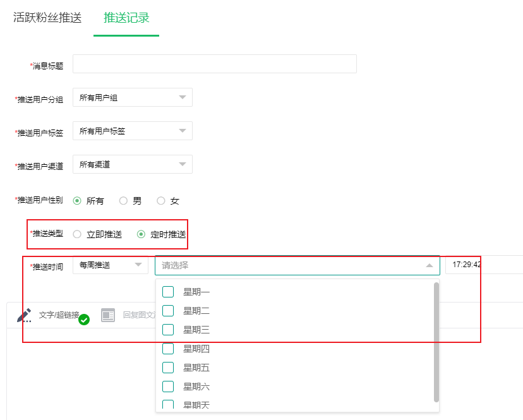Expand the 所有渠道 channel dropdown
This screenshot has height=420, width=523.
[132, 164]
